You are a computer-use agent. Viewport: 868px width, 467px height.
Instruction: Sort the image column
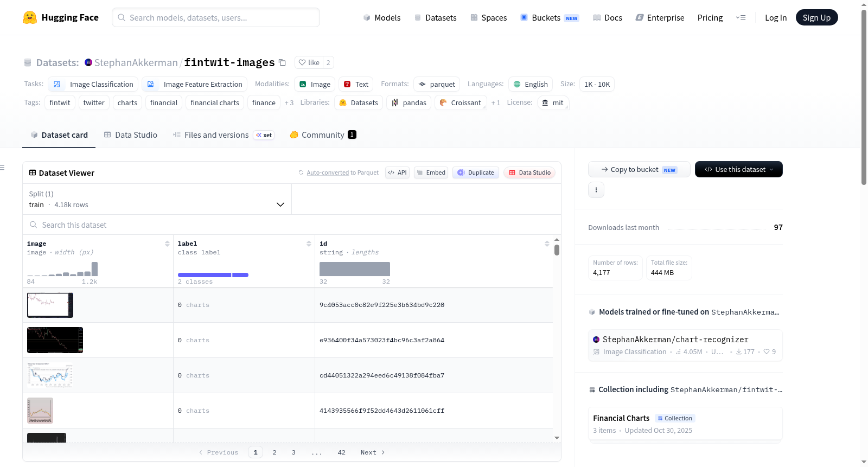(x=167, y=244)
